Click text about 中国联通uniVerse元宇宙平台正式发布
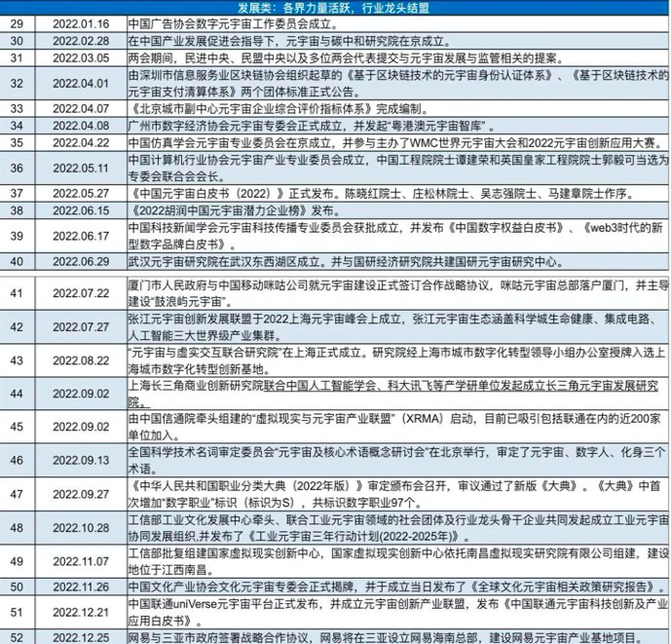 pyautogui.click(x=398, y=612)
